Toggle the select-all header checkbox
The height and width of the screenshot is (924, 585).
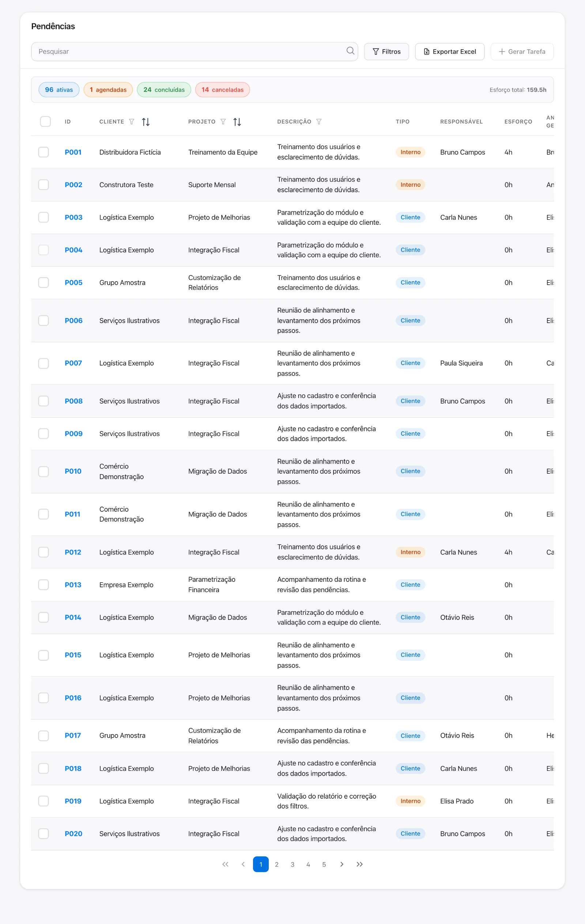[x=45, y=122]
